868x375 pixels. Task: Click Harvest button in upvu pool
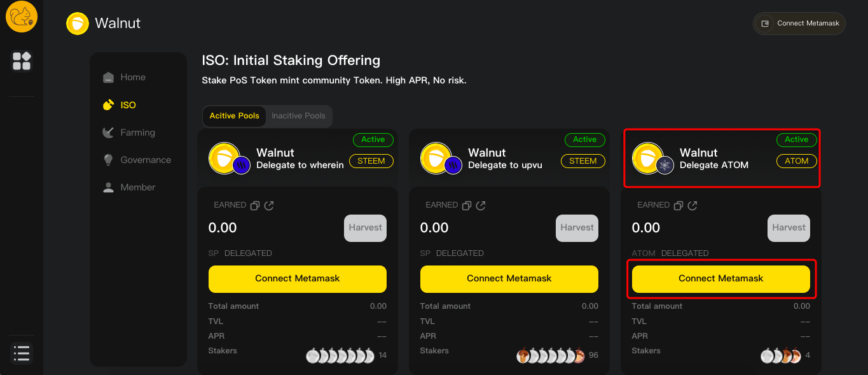point(577,228)
